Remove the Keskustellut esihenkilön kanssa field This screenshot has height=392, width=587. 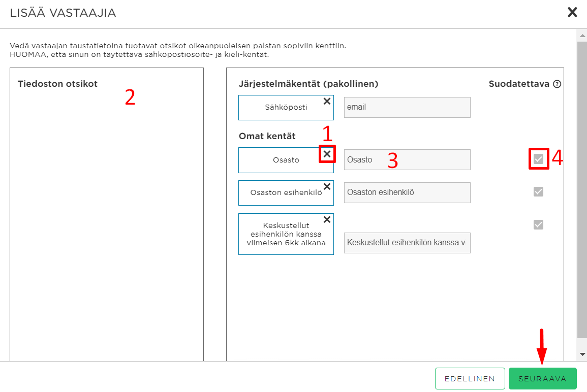click(327, 219)
